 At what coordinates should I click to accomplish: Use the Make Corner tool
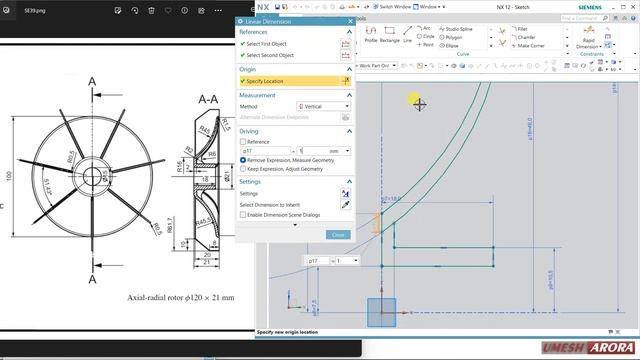(528, 46)
